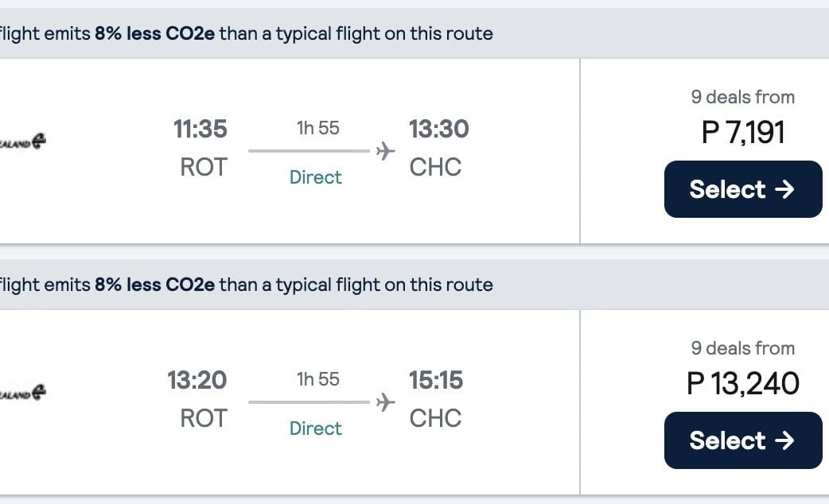Click the plane icon on the 11:35 flight
This screenshot has height=504, width=829.
click(x=386, y=150)
